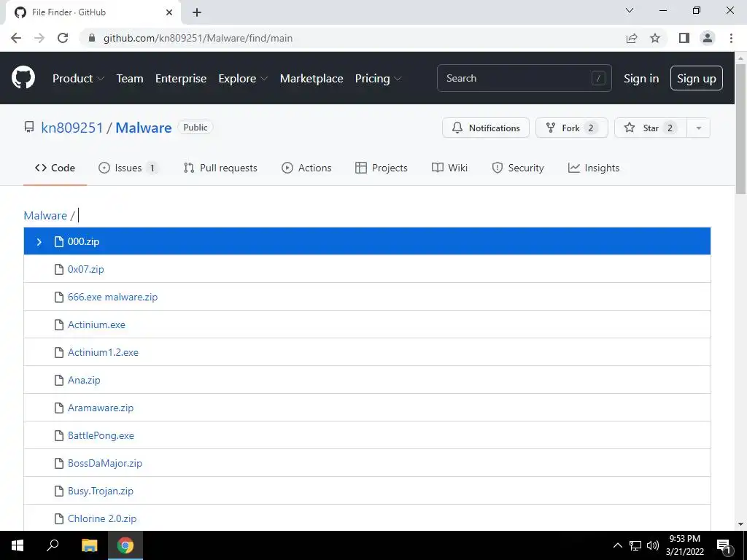Open BossDaMajor.zip file
This screenshot has width=747, height=560.
tap(105, 463)
